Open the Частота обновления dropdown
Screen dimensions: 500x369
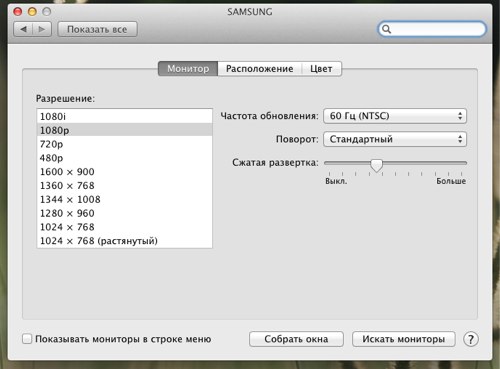[x=395, y=116]
